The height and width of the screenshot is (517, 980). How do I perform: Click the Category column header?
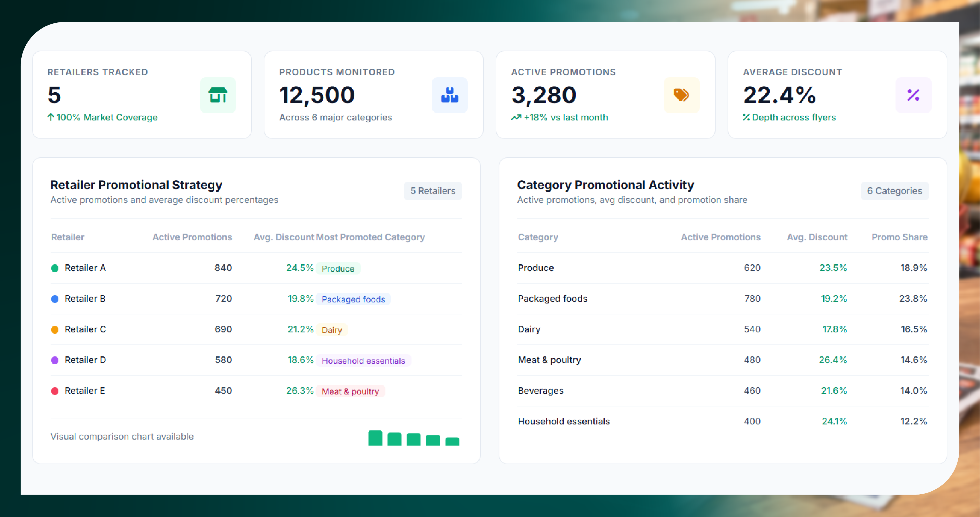pos(538,238)
